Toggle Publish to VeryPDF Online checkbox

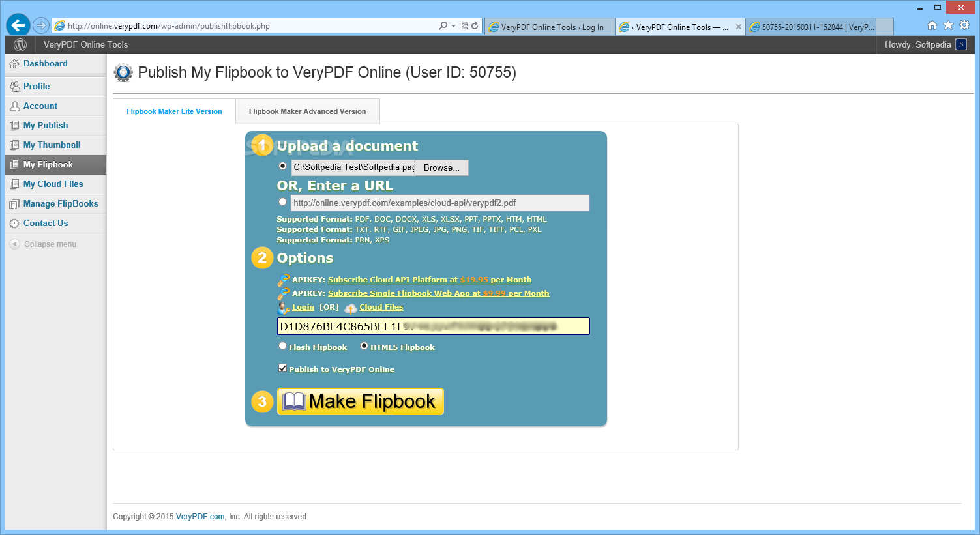click(x=282, y=368)
